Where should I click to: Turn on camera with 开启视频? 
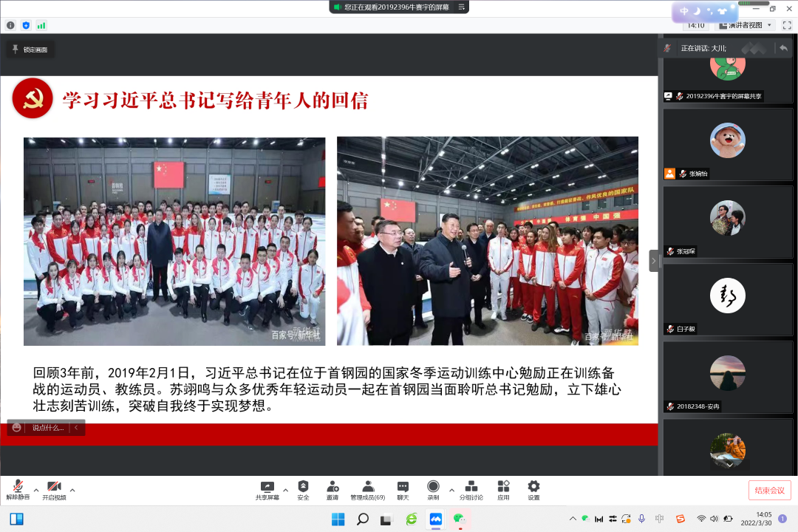pos(54,491)
